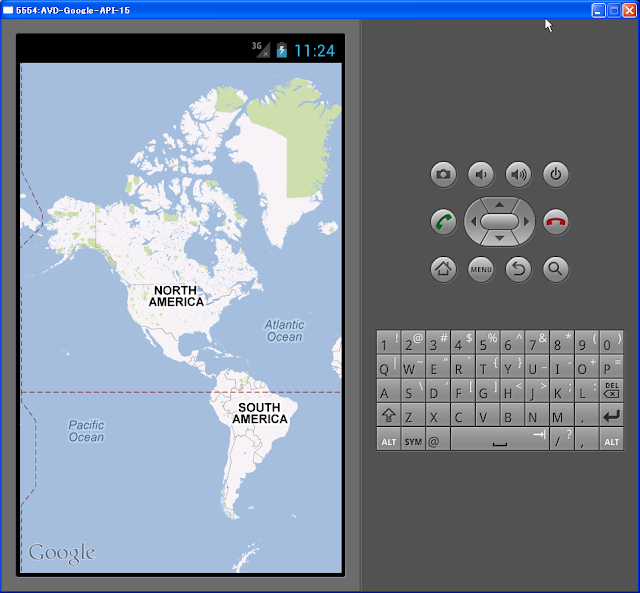Click the comma key

[587, 439]
